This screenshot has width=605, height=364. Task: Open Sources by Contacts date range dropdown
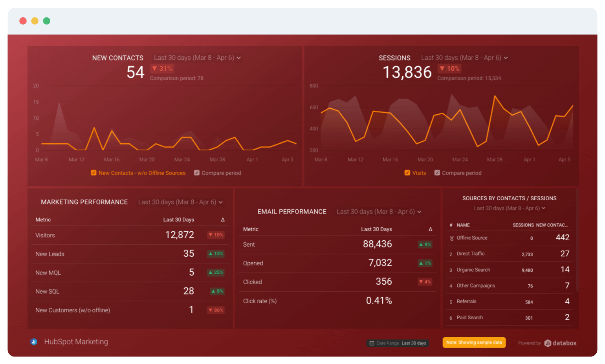click(x=509, y=208)
